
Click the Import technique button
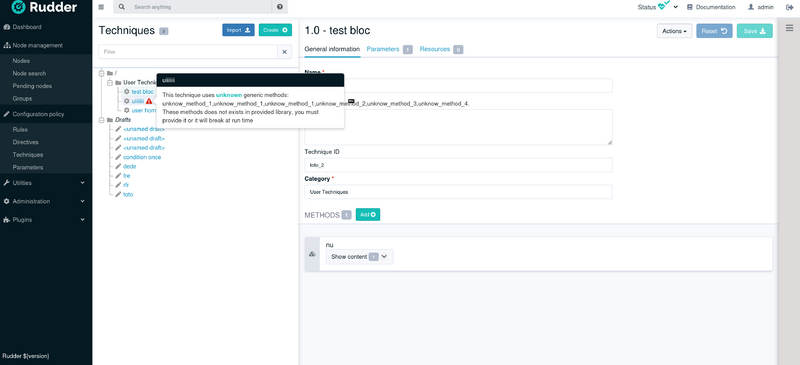(x=238, y=30)
